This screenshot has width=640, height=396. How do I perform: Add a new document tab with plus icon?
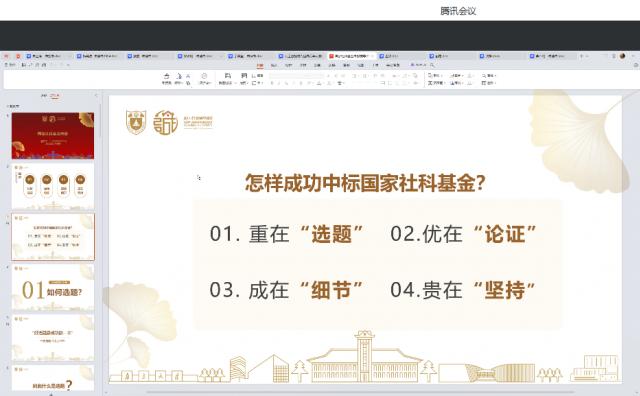582,56
